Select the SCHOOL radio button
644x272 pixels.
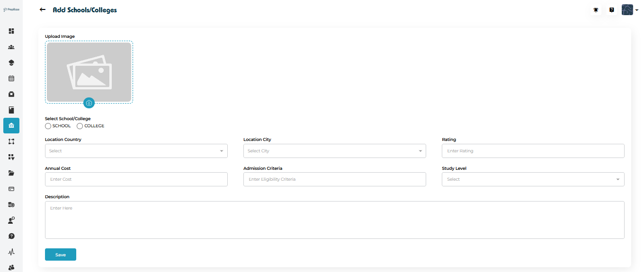pos(48,126)
